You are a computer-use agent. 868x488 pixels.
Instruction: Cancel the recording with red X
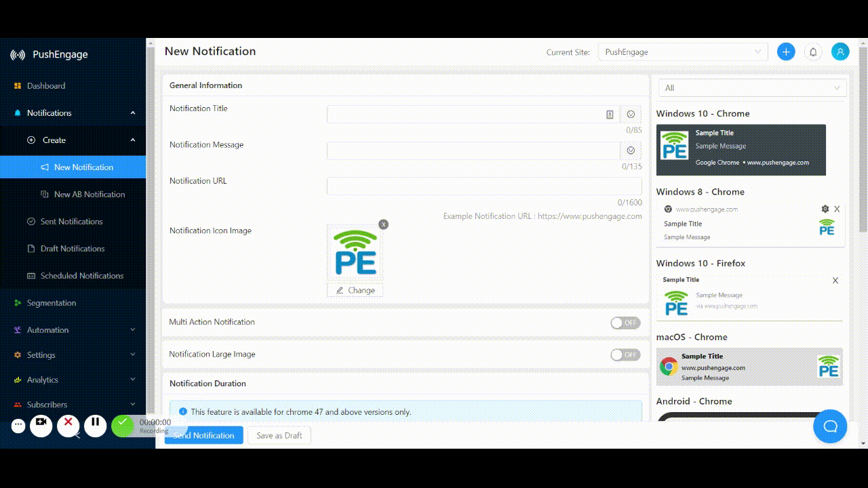point(68,426)
